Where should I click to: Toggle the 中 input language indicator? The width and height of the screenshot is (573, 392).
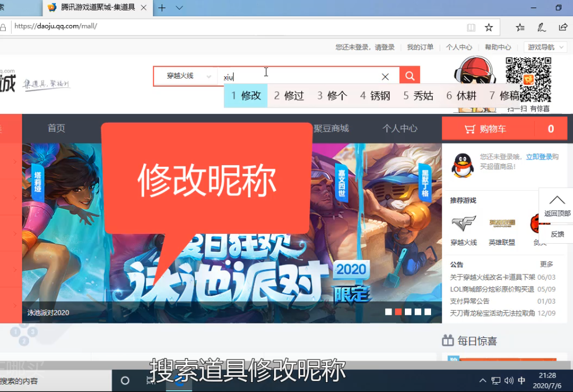pyautogui.click(x=521, y=381)
